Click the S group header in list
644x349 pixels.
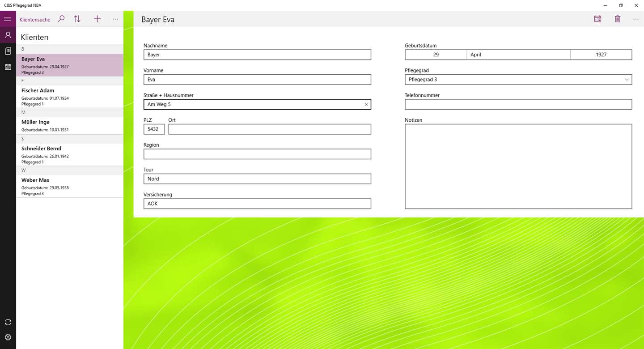tap(70, 139)
